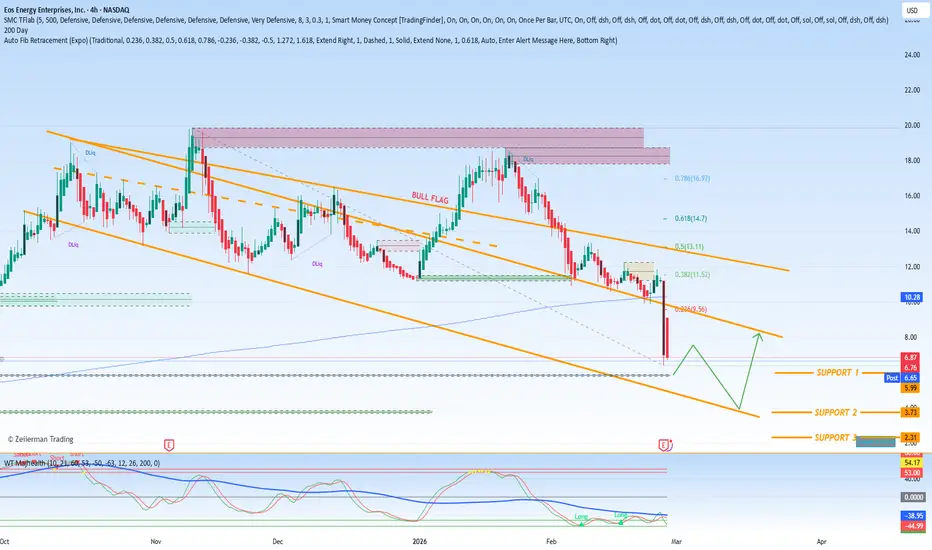932x550 pixels.
Task: Click the 0.382(11.52) Fibonacci level label
Action: [692, 274]
